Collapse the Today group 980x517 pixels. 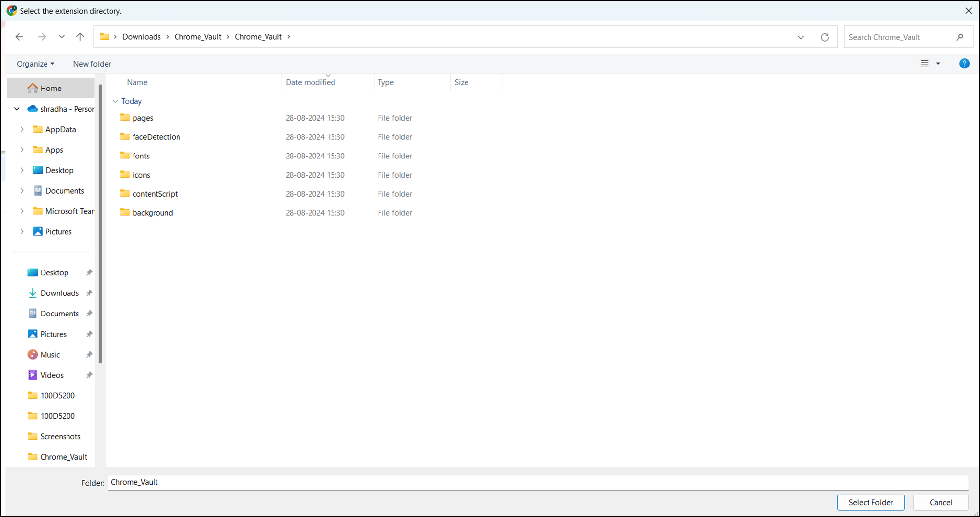(115, 101)
